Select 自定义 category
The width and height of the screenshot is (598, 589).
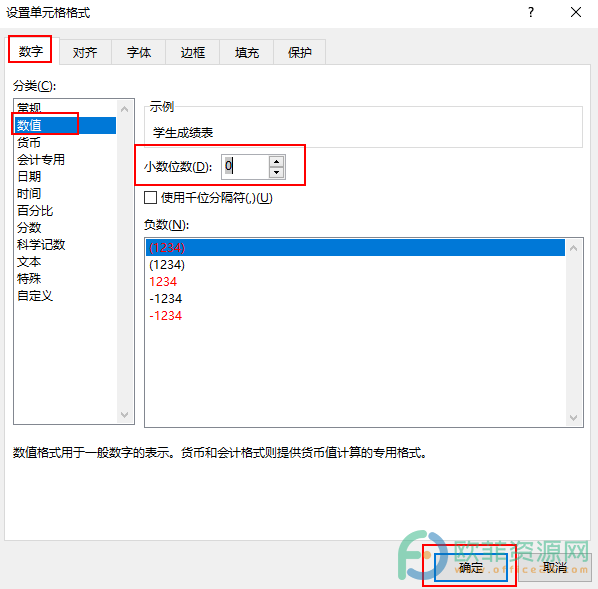tap(65, 296)
